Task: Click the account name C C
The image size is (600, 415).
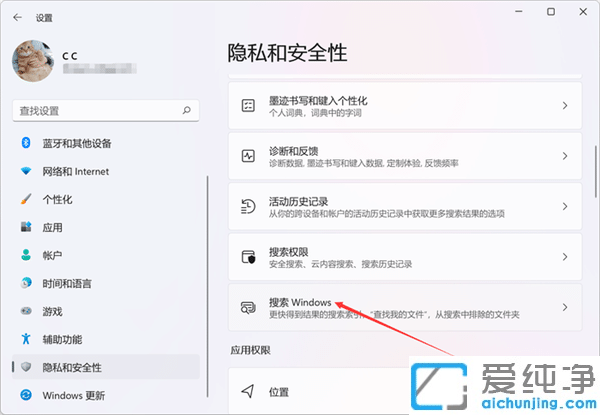Action: 70,56
